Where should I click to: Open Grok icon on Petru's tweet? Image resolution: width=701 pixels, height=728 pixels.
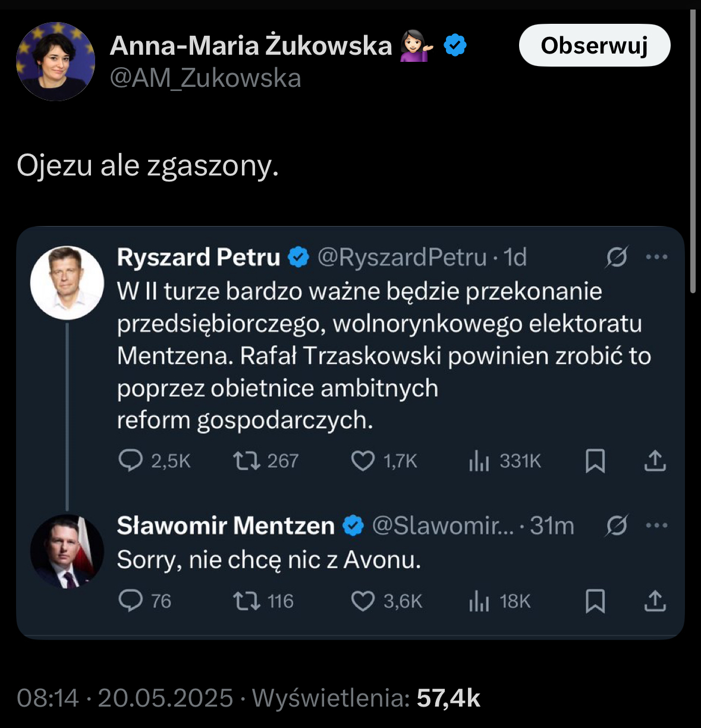(617, 258)
